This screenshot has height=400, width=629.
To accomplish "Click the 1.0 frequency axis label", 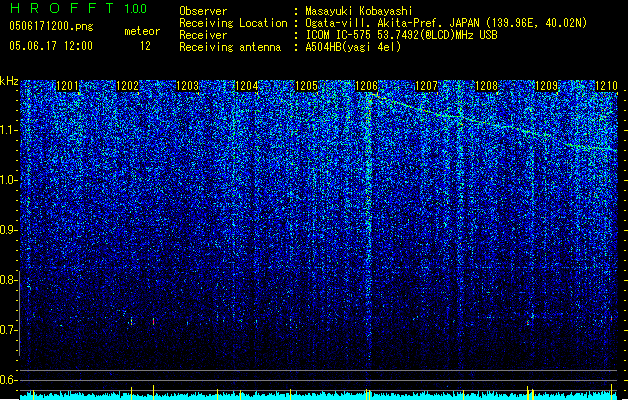I will pyautogui.click(x=9, y=180).
